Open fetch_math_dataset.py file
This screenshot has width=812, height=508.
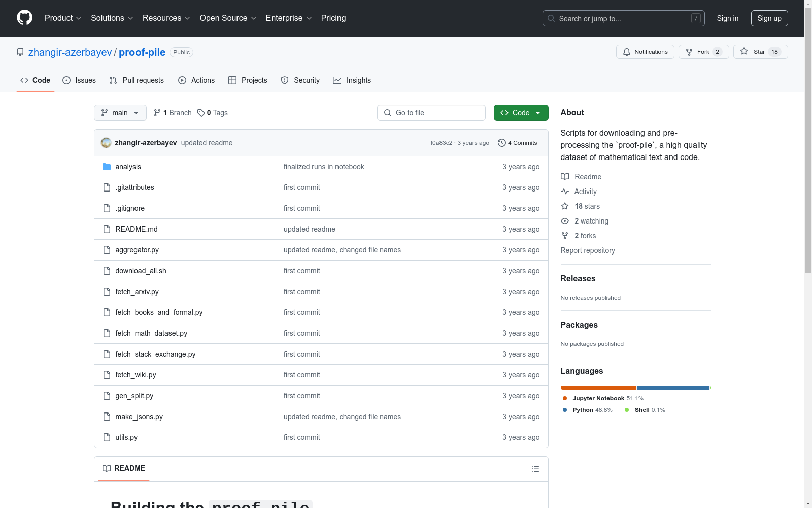point(151,333)
